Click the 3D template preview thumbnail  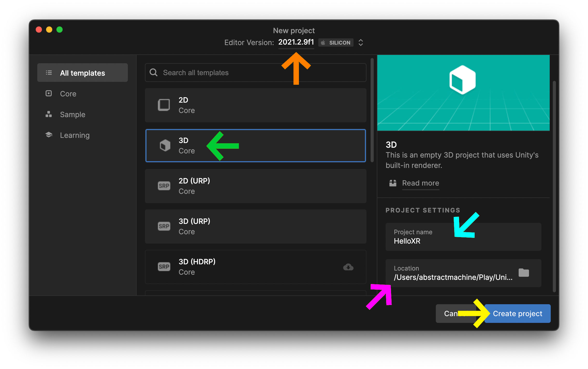pyautogui.click(x=463, y=93)
